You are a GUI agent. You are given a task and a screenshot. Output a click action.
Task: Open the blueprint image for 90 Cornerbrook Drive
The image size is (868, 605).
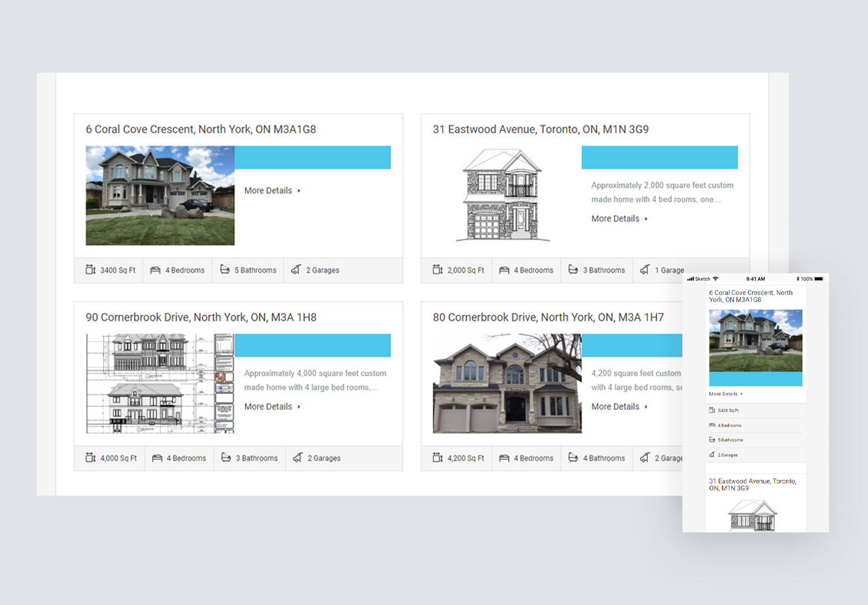(160, 383)
